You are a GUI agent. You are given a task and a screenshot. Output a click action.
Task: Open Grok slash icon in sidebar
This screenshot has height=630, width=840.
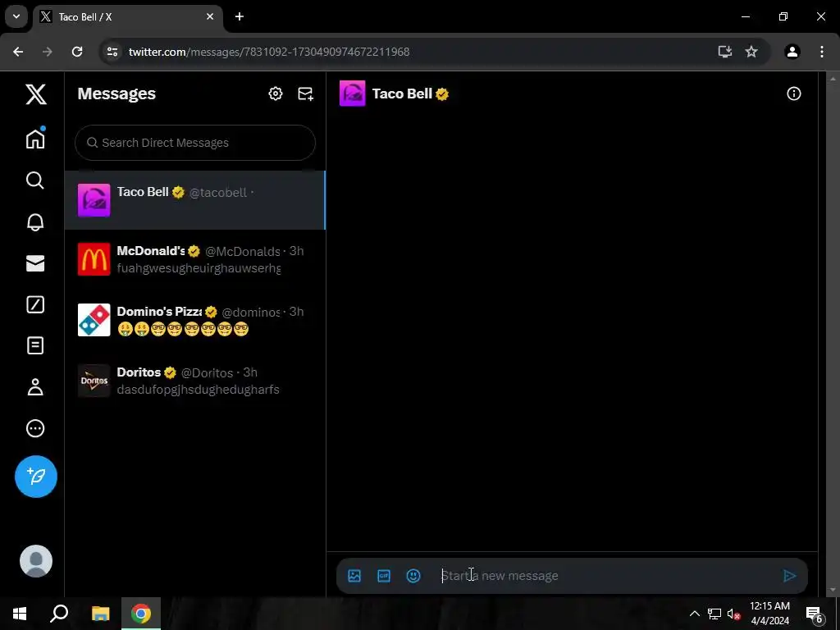click(35, 304)
